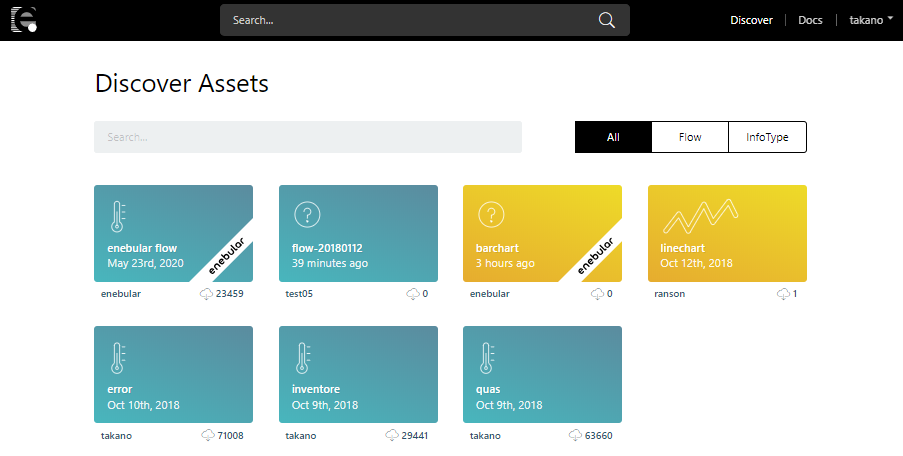
Task: Filter assets by InfoType
Action: click(x=767, y=137)
